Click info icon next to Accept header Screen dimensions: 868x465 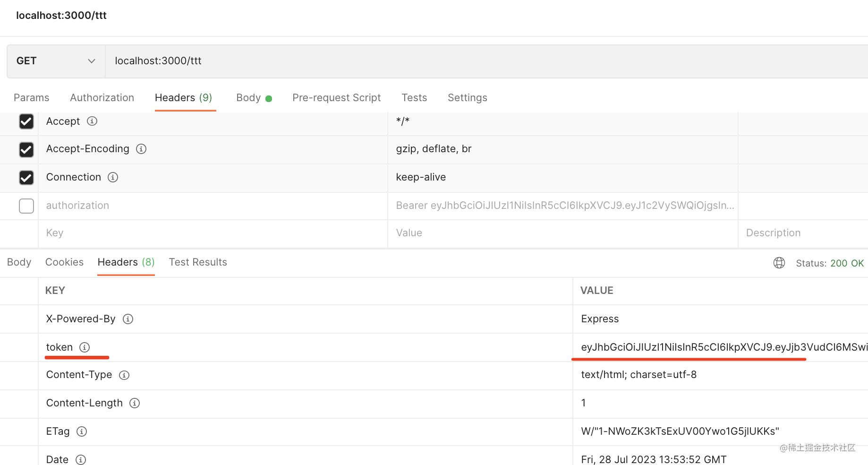[x=92, y=121]
